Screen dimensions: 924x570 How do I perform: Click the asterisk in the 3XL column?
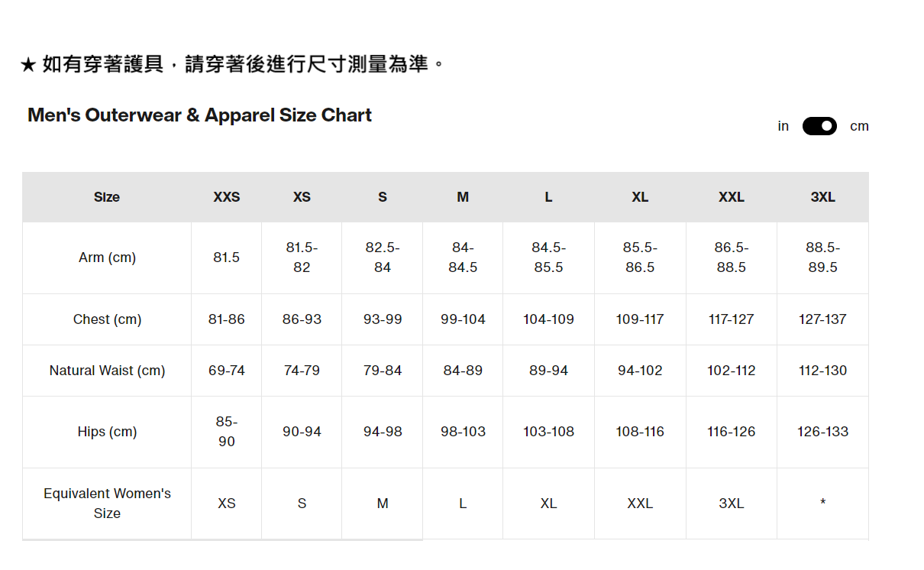(x=822, y=503)
